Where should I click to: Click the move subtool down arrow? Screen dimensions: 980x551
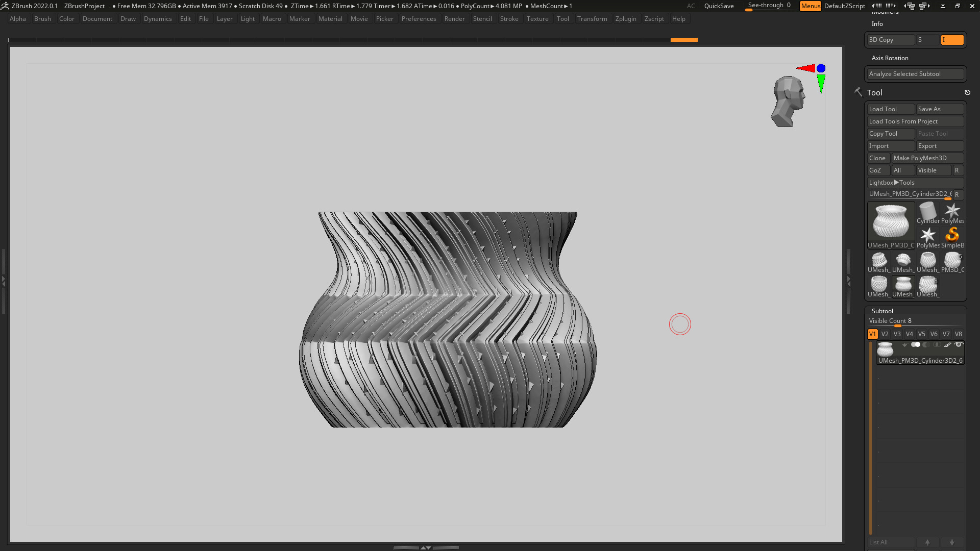[x=952, y=542]
